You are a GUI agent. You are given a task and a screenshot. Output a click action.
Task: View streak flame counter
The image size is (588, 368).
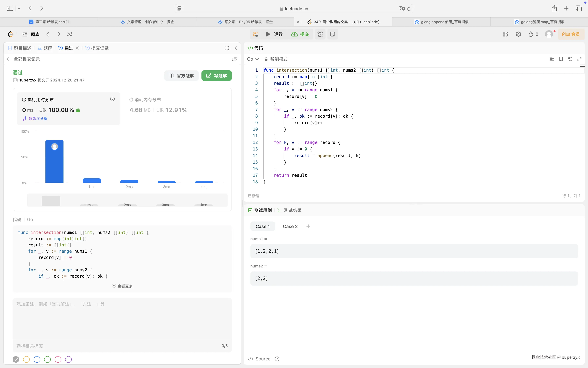click(534, 34)
